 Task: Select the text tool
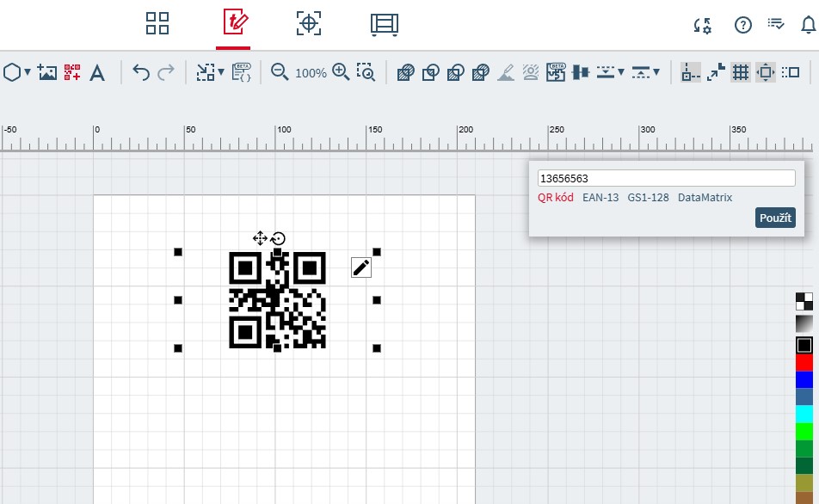97,73
